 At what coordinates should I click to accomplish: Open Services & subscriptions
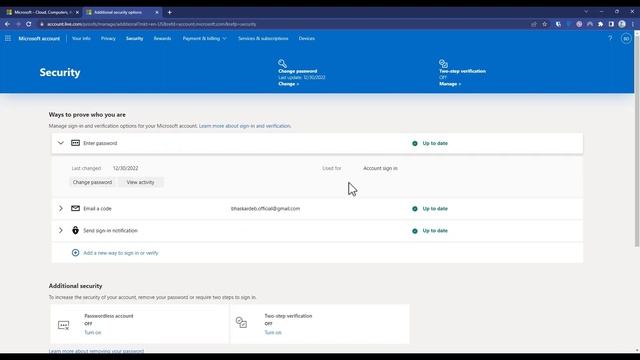pyautogui.click(x=263, y=38)
